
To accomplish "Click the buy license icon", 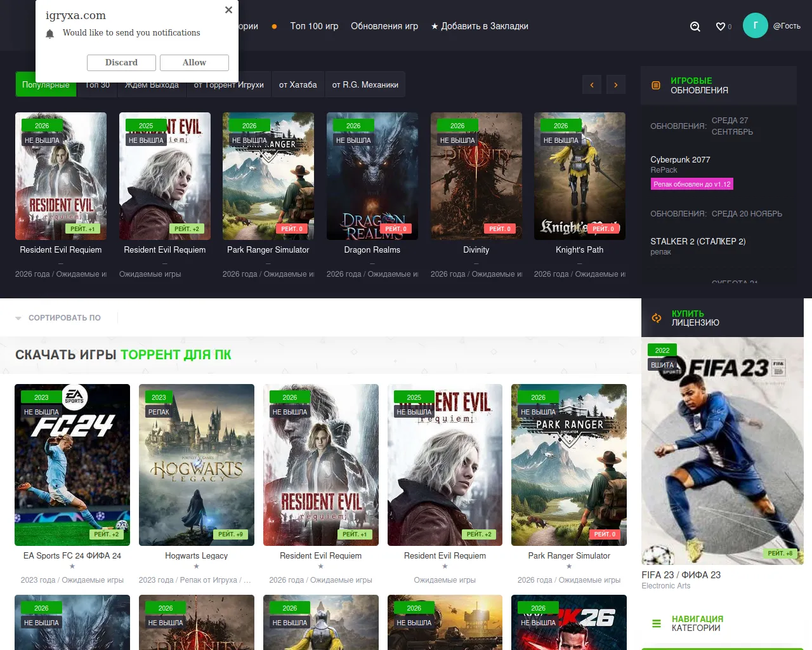I will [657, 318].
